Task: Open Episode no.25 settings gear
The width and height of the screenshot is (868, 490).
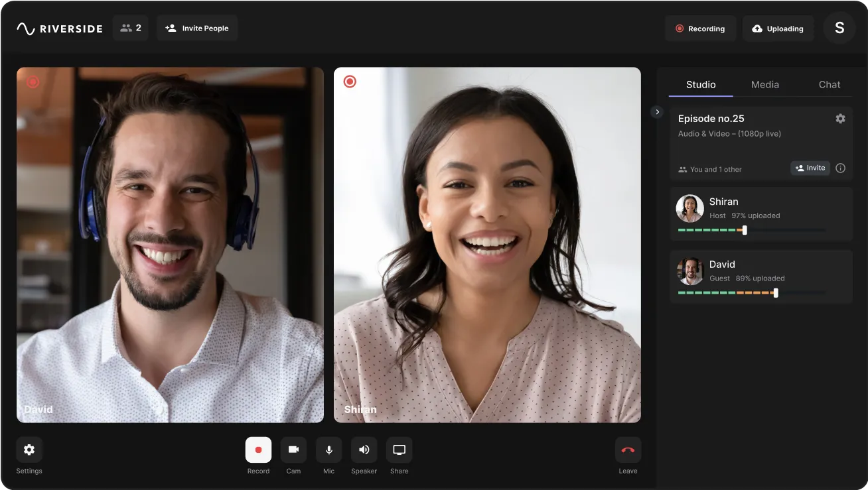Action: tap(840, 118)
